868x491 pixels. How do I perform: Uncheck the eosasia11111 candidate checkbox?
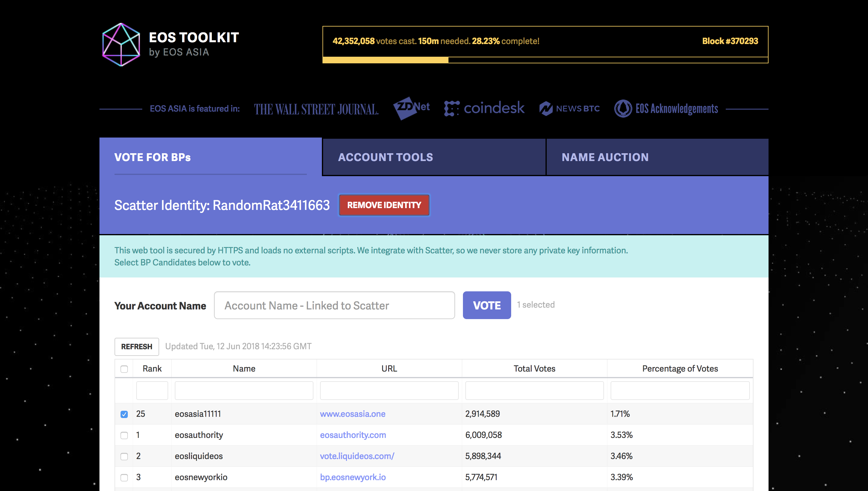(x=124, y=414)
